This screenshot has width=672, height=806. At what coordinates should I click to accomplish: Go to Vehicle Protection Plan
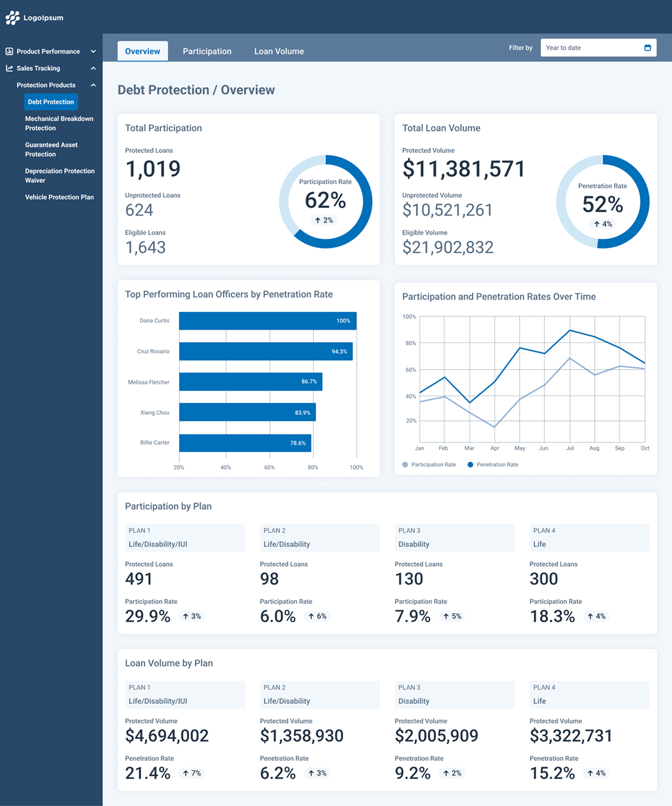59,197
